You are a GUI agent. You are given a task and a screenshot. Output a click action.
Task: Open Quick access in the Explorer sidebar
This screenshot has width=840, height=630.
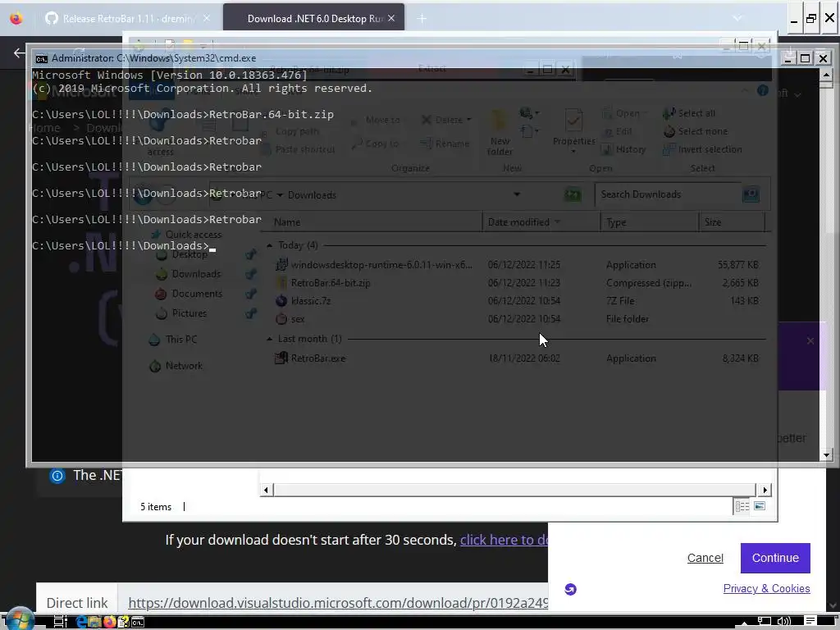point(186,235)
